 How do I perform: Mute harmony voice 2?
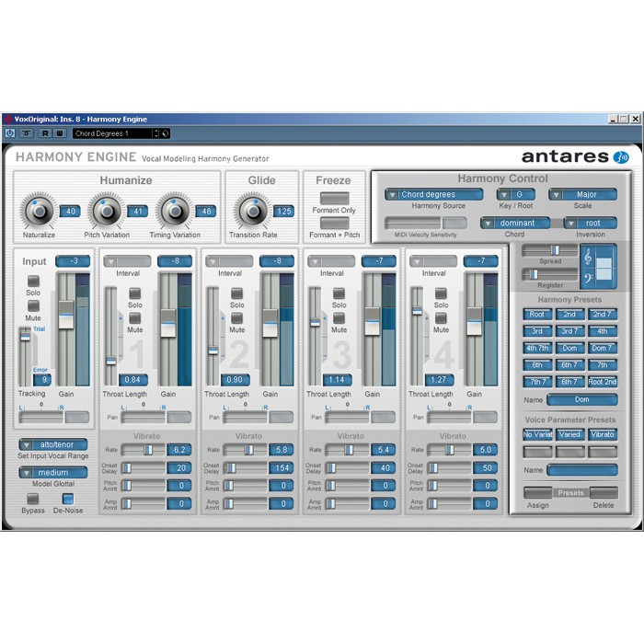(x=236, y=318)
